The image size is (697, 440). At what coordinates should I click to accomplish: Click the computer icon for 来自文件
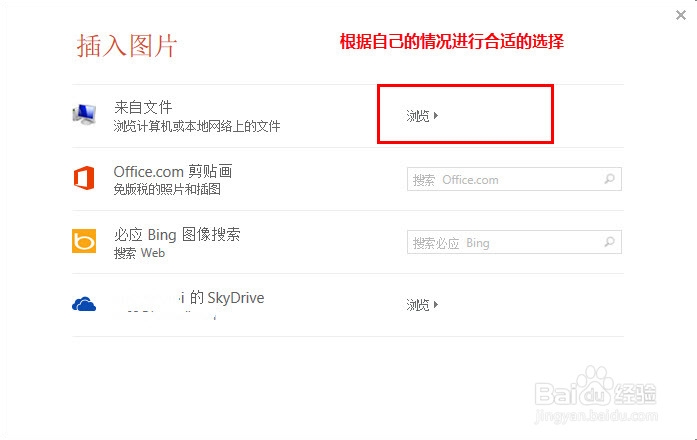84,114
